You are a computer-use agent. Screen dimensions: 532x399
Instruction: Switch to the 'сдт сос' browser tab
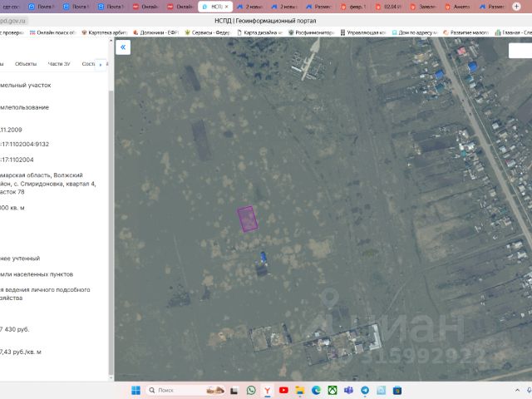point(11,7)
